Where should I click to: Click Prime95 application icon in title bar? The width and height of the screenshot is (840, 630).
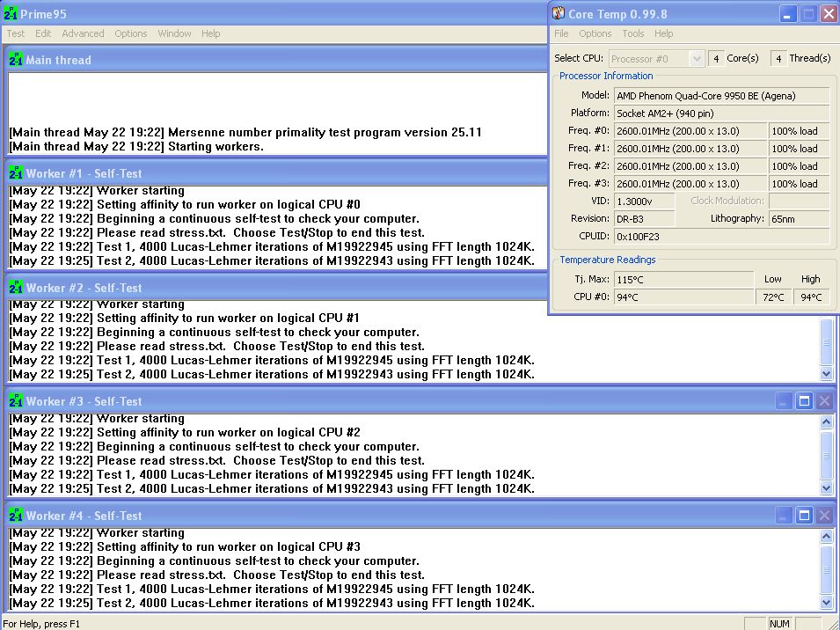coord(11,13)
